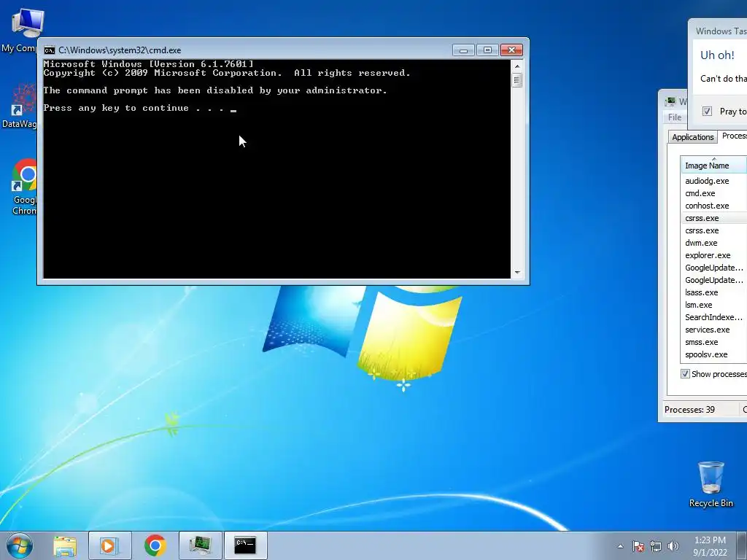Toggle 'Show processes' checkbox in Task Manager
747x560 pixels.
pos(685,374)
